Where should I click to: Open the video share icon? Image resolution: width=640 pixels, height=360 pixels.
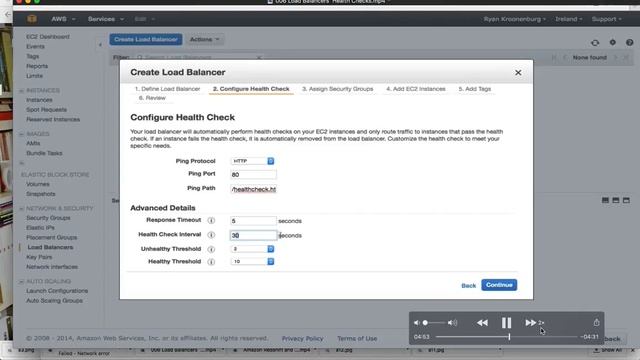(x=596, y=322)
